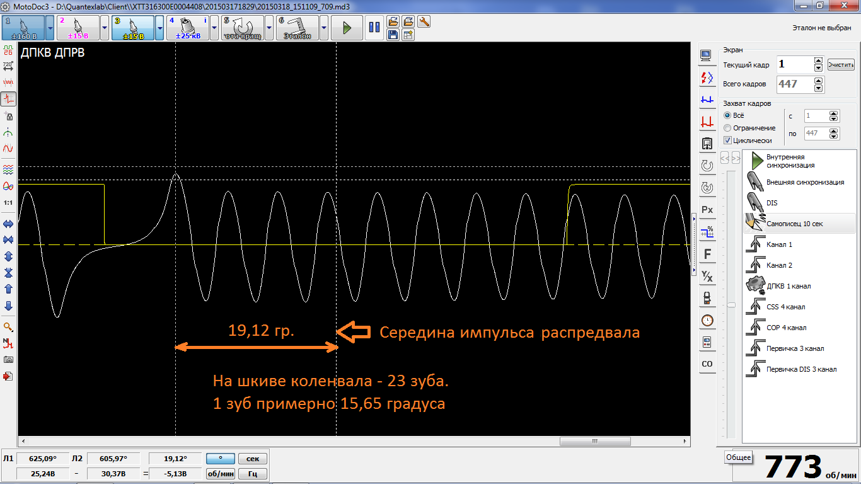Toggle the Циклически checkbox
This screenshot has width=861, height=504.
(727, 140)
